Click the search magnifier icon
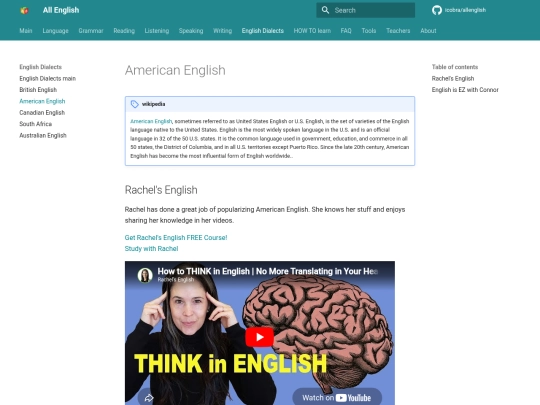540x405 pixels. (x=325, y=10)
